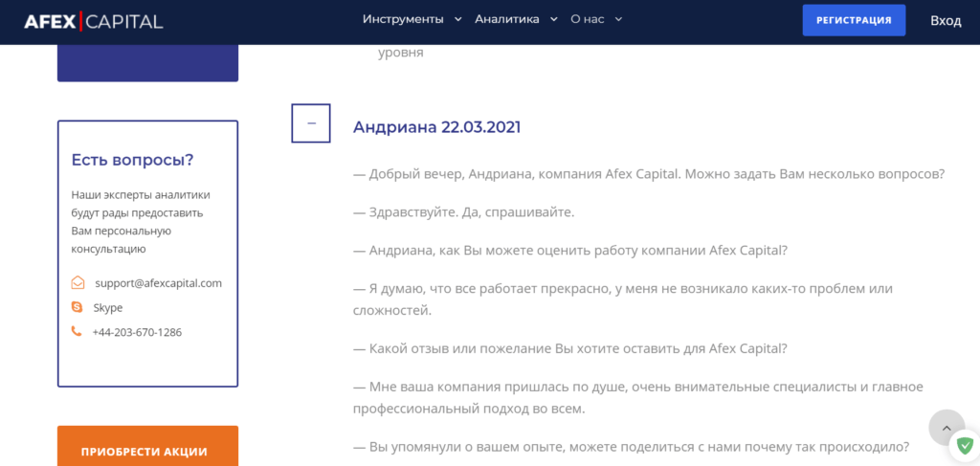
Task: Collapse the Андриана review with minus button
Action: tap(311, 123)
